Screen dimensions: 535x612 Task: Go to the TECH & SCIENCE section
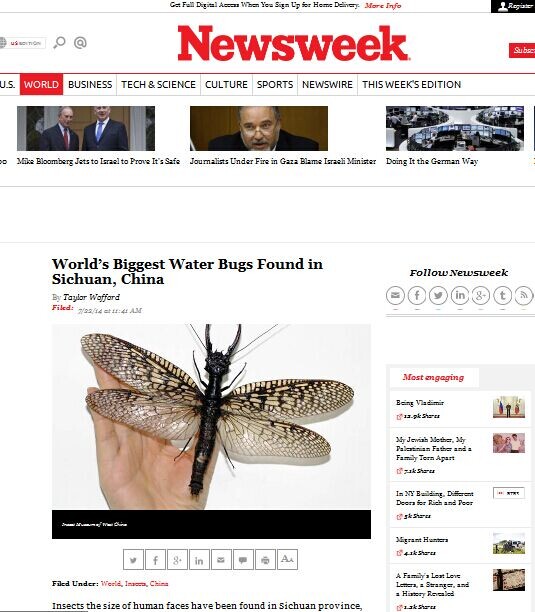[x=158, y=84]
